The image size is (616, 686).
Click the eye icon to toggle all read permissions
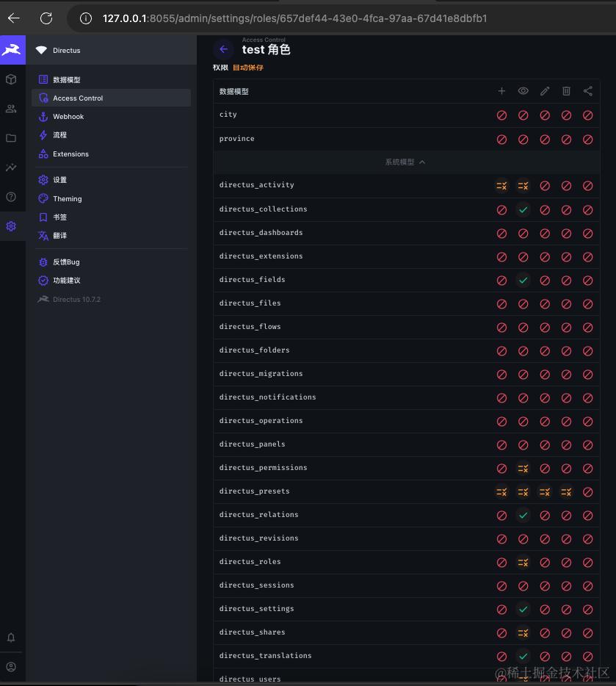pyautogui.click(x=523, y=90)
